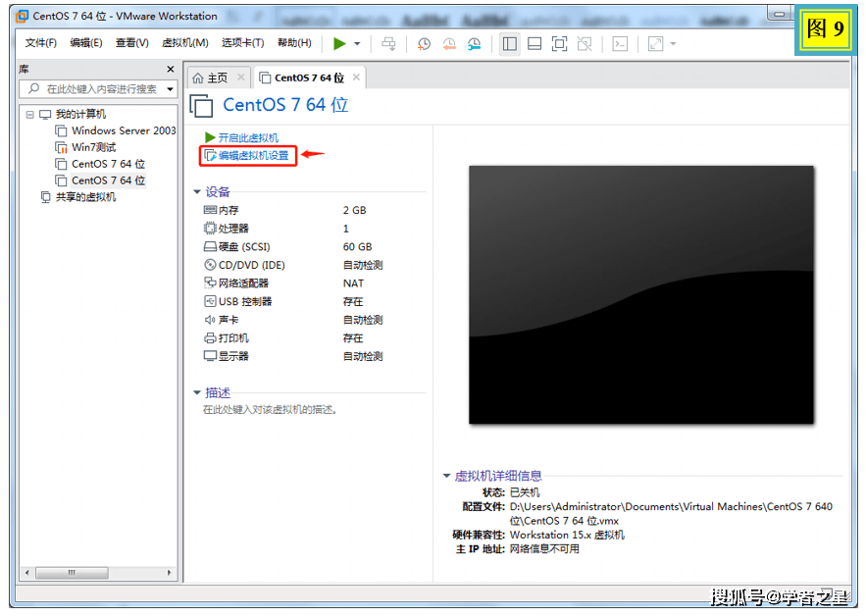Switch to the 主页 tab

pyautogui.click(x=210, y=77)
